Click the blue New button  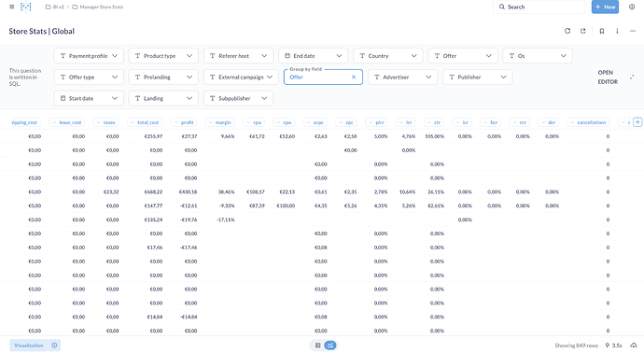click(x=606, y=7)
